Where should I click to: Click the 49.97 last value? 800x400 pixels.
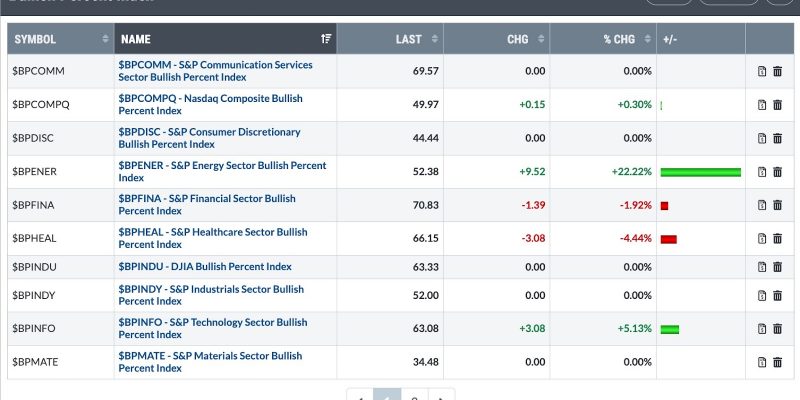tap(426, 105)
